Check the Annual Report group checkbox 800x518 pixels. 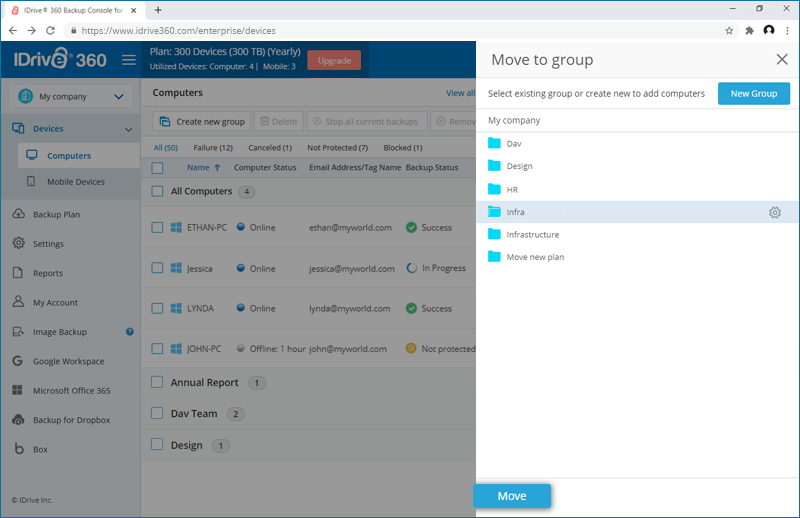157,382
